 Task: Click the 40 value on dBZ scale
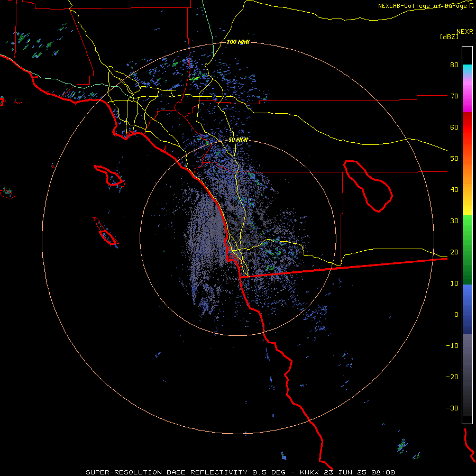coord(454,190)
